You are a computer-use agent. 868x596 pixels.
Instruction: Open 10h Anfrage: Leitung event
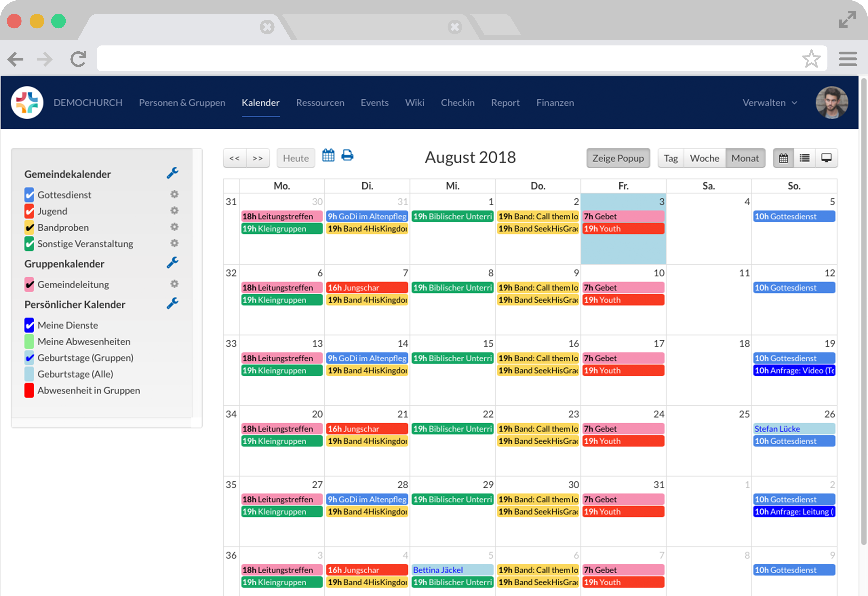pyautogui.click(x=794, y=512)
